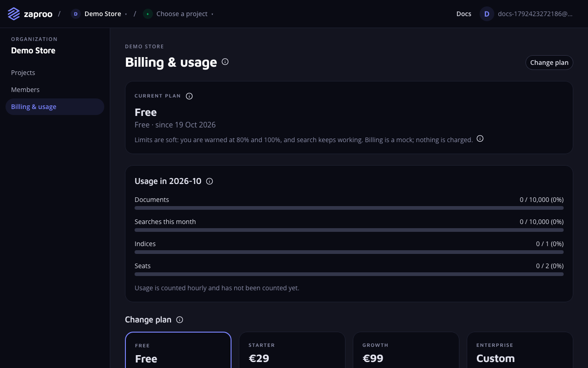Expand the Demo Store organization switcher
The height and width of the screenshot is (368, 588).
click(x=99, y=14)
